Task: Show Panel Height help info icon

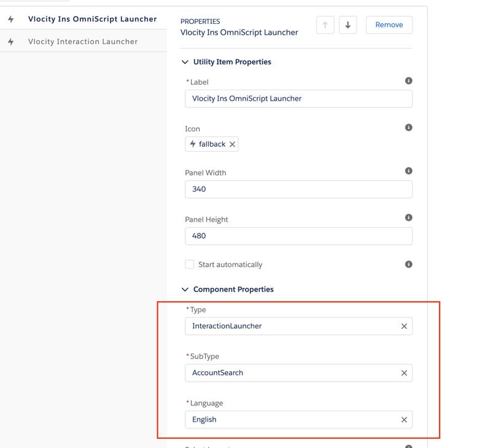Action: [x=408, y=218]
